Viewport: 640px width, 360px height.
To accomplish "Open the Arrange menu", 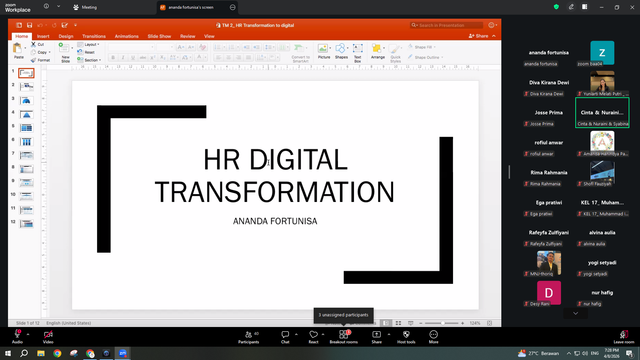I will tap(378, 52).
